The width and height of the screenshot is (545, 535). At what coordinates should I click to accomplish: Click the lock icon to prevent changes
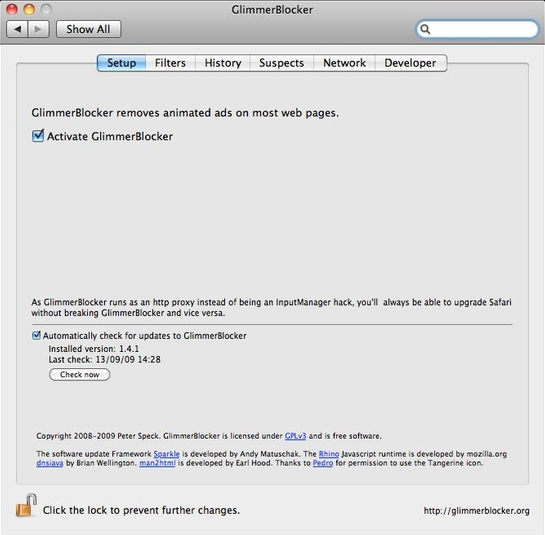(x=26, y=505)
